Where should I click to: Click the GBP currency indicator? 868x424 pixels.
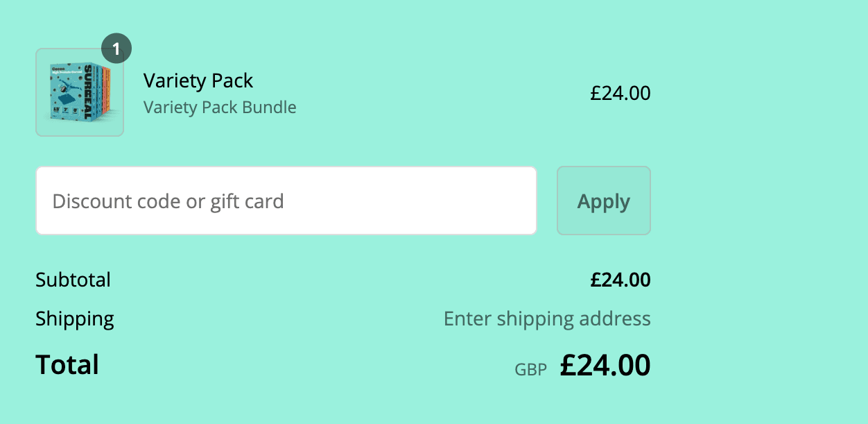(530, 370)
